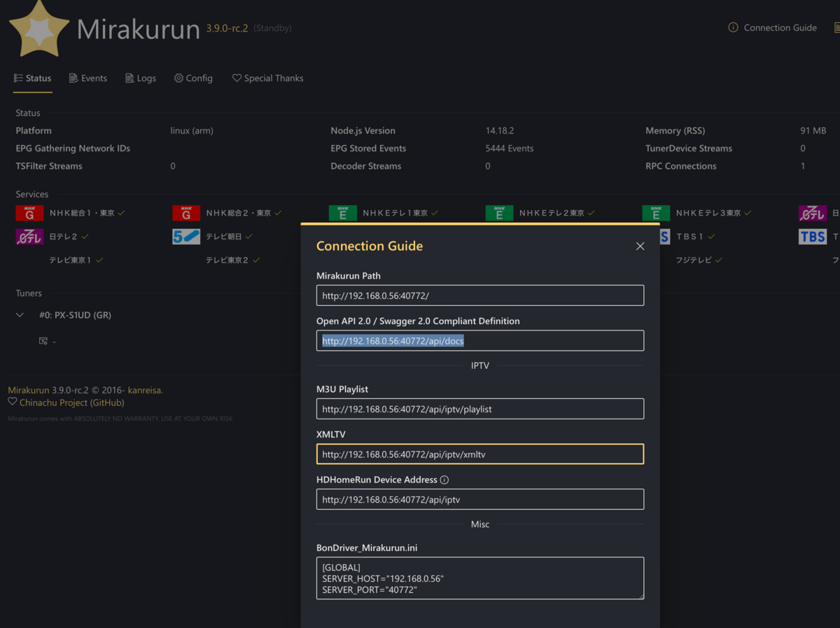Image resolution: width=840 pixels, height=628 pixels.
Task: Click the Mirakurun Path field
Action: click(x=480, y=295)
